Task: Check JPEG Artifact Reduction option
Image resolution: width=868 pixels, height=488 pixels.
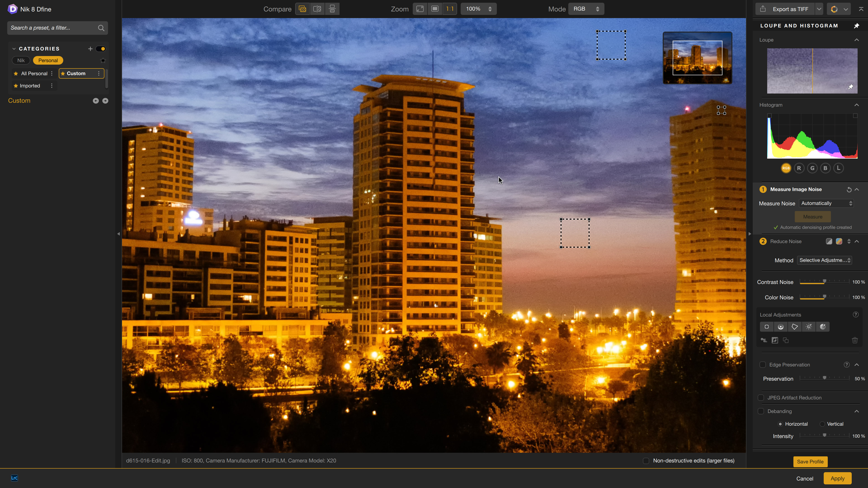Action: point(761,398)
